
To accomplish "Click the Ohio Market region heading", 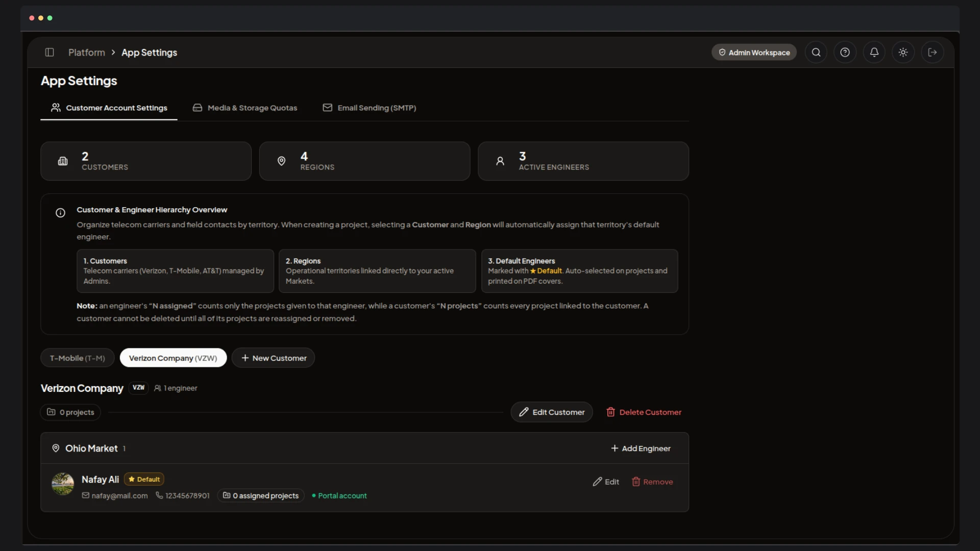I will (x=91, y=448).
